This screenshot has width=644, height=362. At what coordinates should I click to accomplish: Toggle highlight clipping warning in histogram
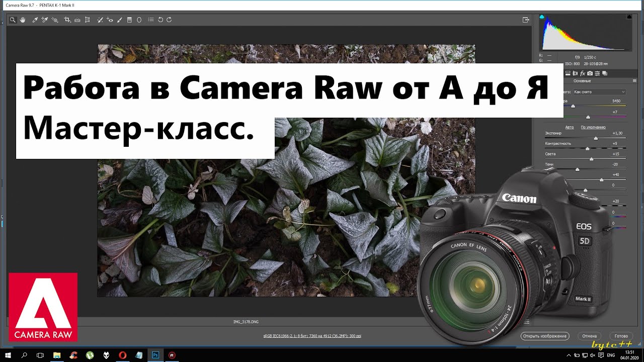click(629, 17)
